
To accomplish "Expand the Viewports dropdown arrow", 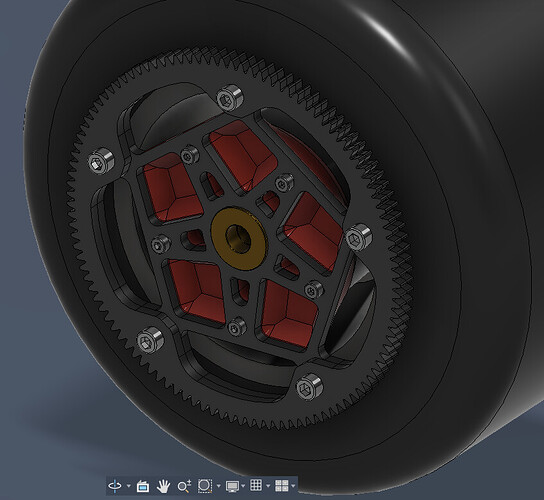I will [x=293, y=486].
